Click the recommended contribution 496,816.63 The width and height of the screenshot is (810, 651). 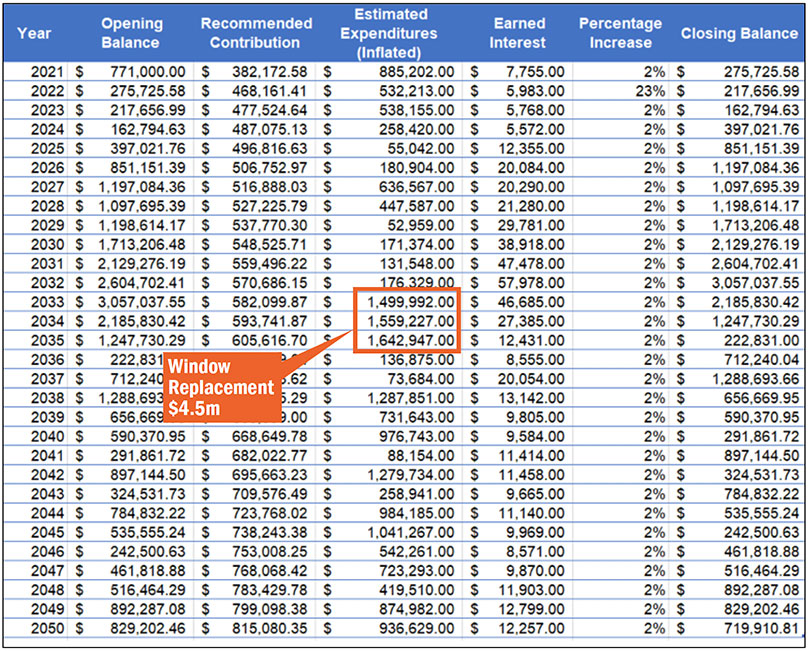(270, 148)
